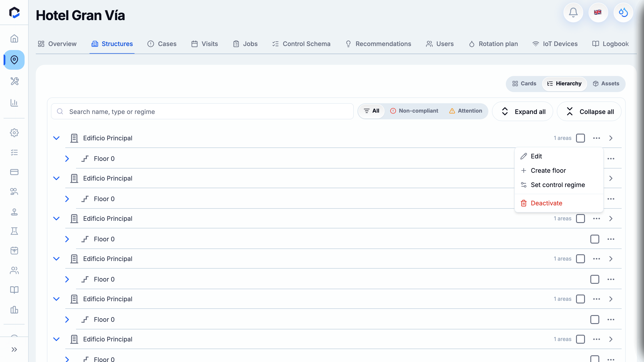Click Expand all button
644x362 pixels.
[x=523, y=112]
